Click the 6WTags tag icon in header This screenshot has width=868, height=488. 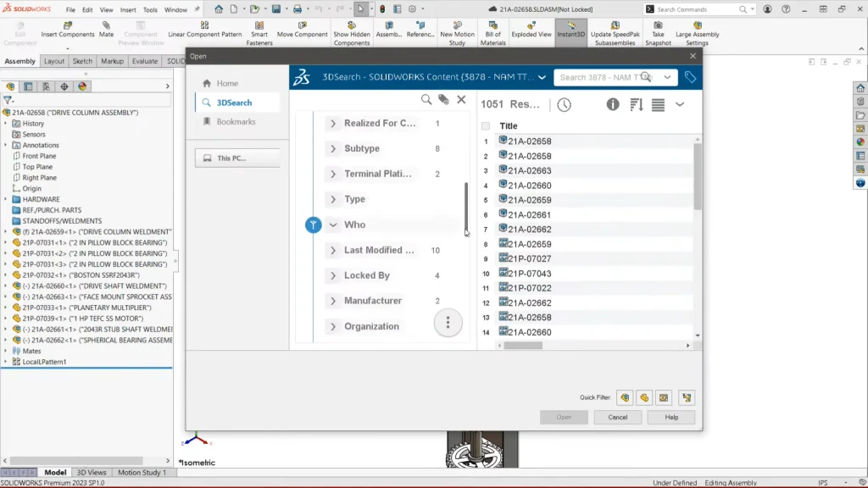pyautogui.click(x=690, y=77)
